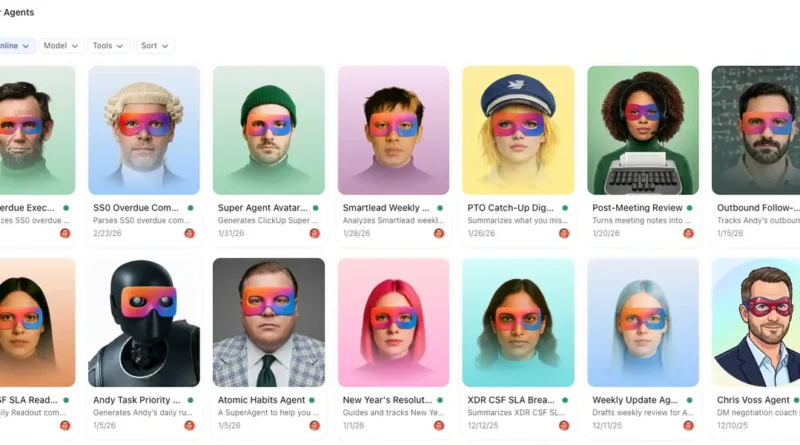Click owner avatar icon on New Year's Resolution card

click(x=438, y=425)
